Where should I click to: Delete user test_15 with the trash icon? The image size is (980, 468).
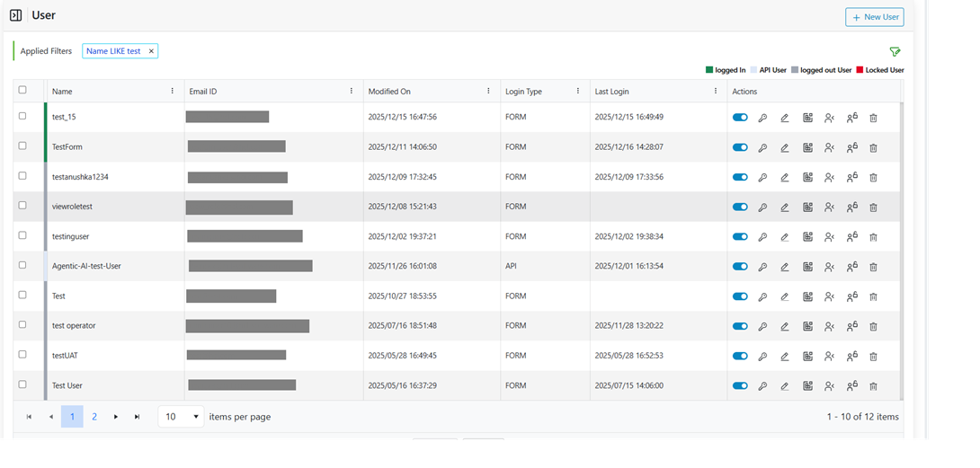click(x=874, y=118)
